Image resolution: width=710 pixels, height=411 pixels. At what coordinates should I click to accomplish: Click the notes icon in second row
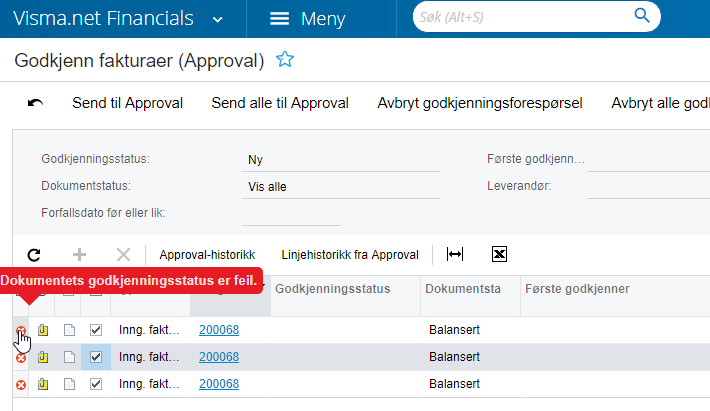point(43,357)
